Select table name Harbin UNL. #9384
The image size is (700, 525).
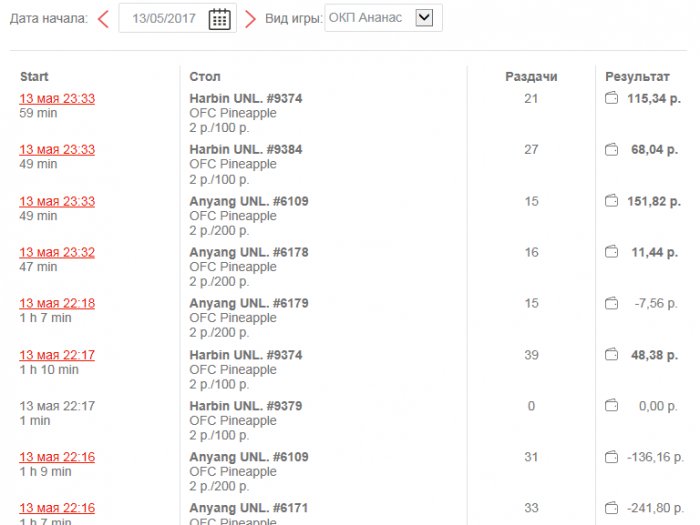246,149
